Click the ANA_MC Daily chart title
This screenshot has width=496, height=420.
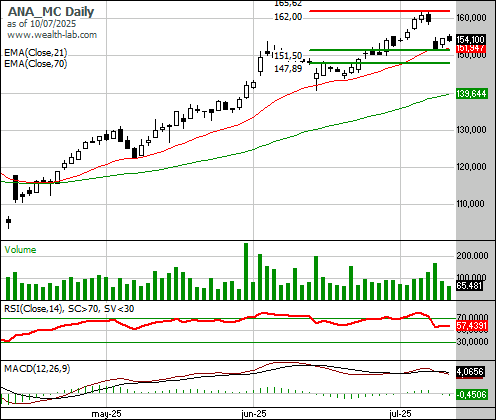pos(51,12)
